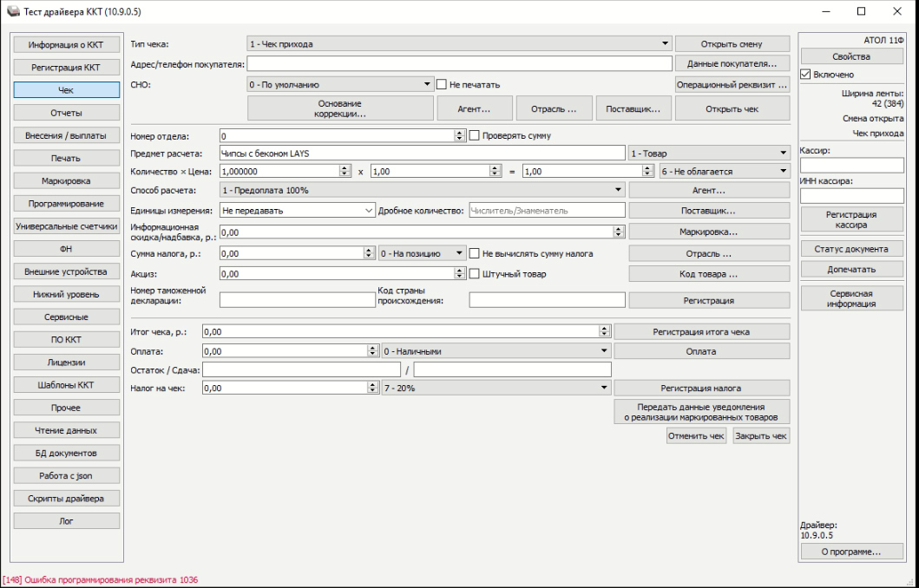Click the Регистрация итога чека button
The height and width of the screenshot is (588, 919).
[701, 331]
